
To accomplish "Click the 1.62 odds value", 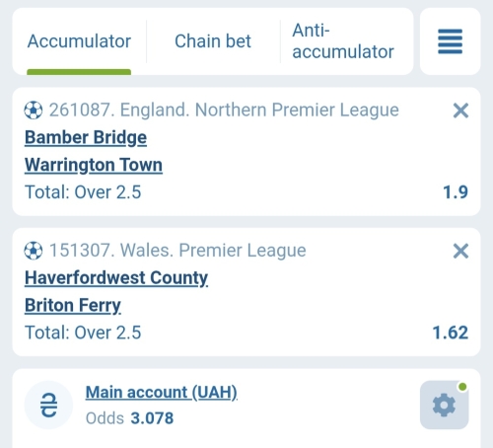I will pyautogui.click(x=450, y=333).
